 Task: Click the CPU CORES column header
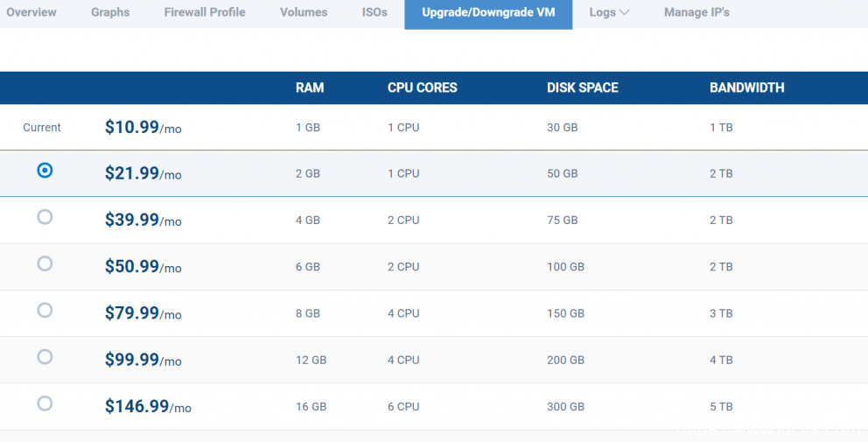pyautogui.click(x=422, y=88)
